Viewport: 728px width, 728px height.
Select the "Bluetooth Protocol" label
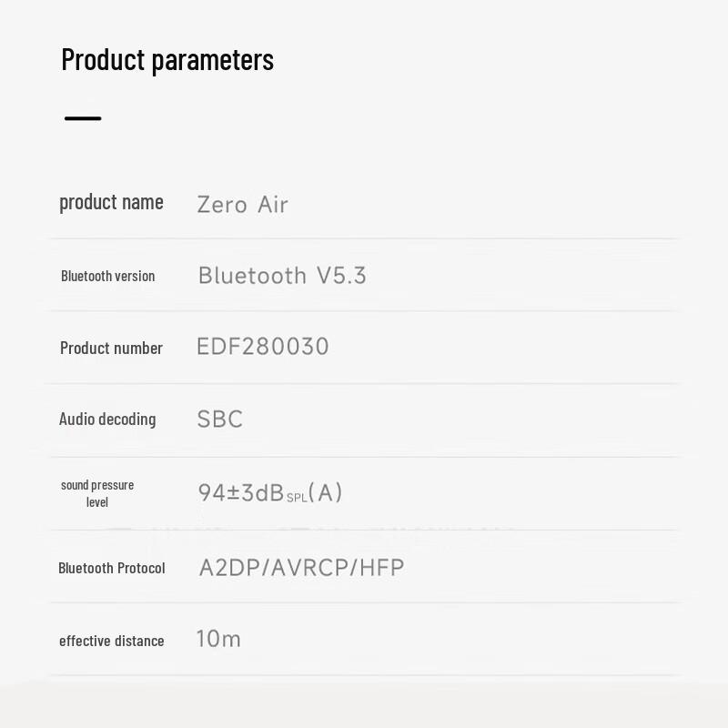click(112, 568)
